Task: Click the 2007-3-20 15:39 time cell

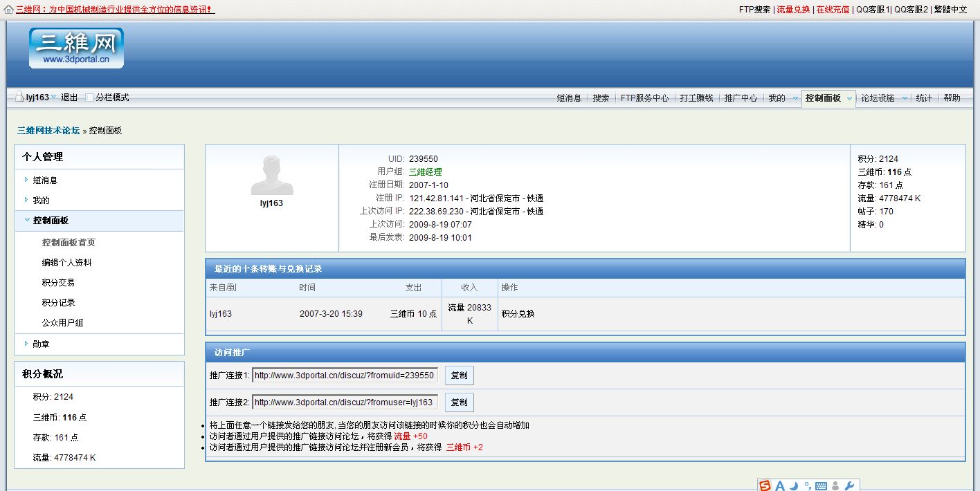Action: tap(331, 314)
